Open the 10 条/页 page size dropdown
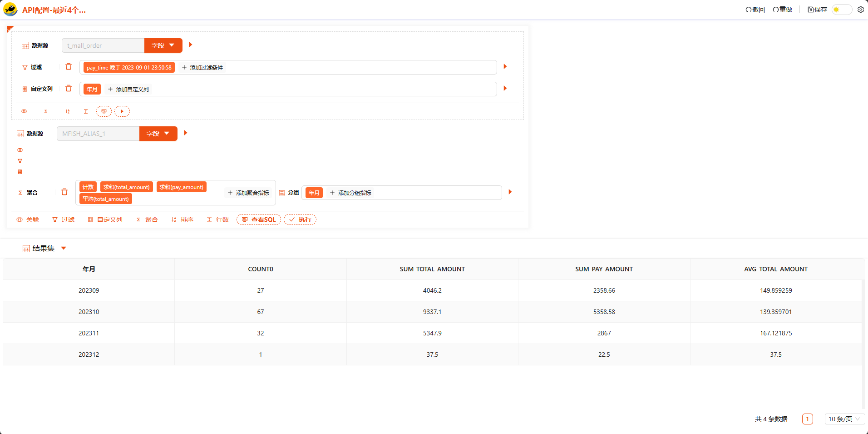The height and width of the screenshot is (434, 868). point(844,419)
